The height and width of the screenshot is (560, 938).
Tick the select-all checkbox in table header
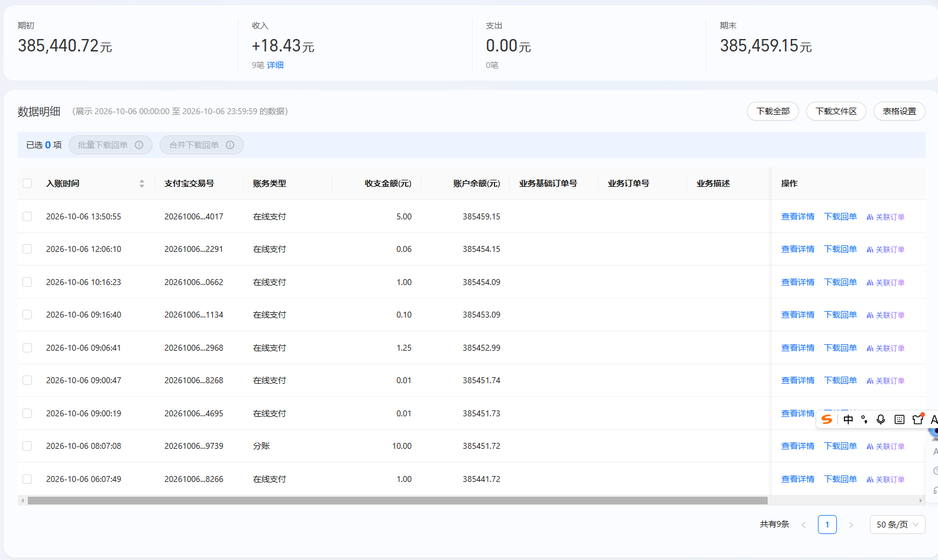coord(27,183)
